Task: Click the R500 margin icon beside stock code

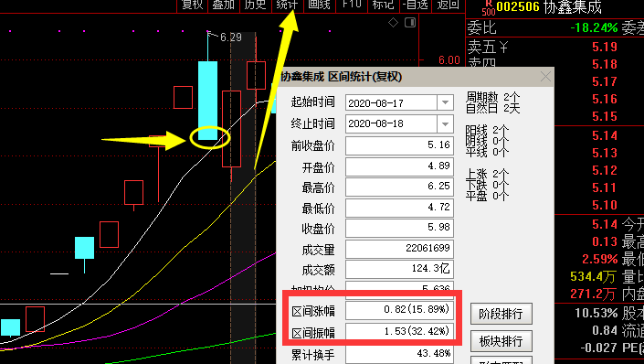Action: click(489, 7)
